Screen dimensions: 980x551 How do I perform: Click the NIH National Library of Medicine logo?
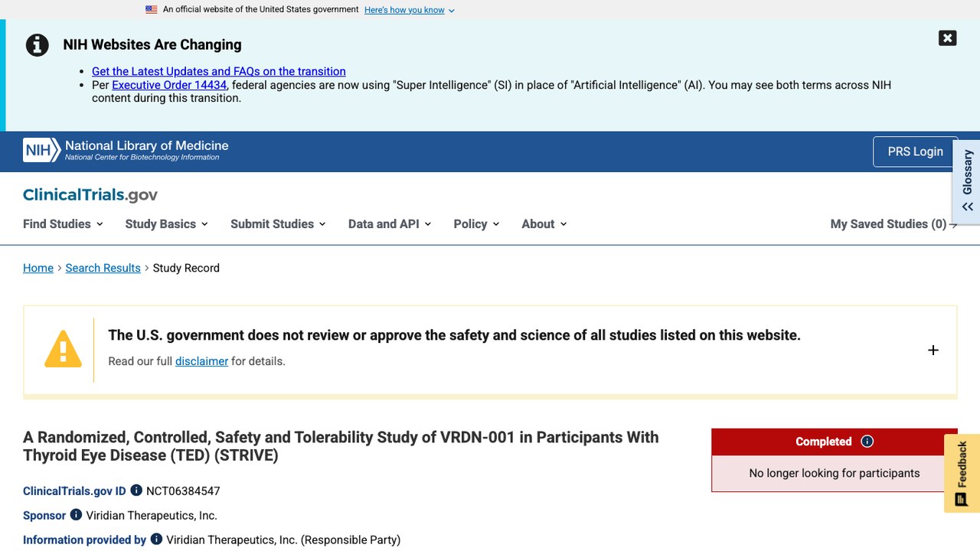(126, 150)
